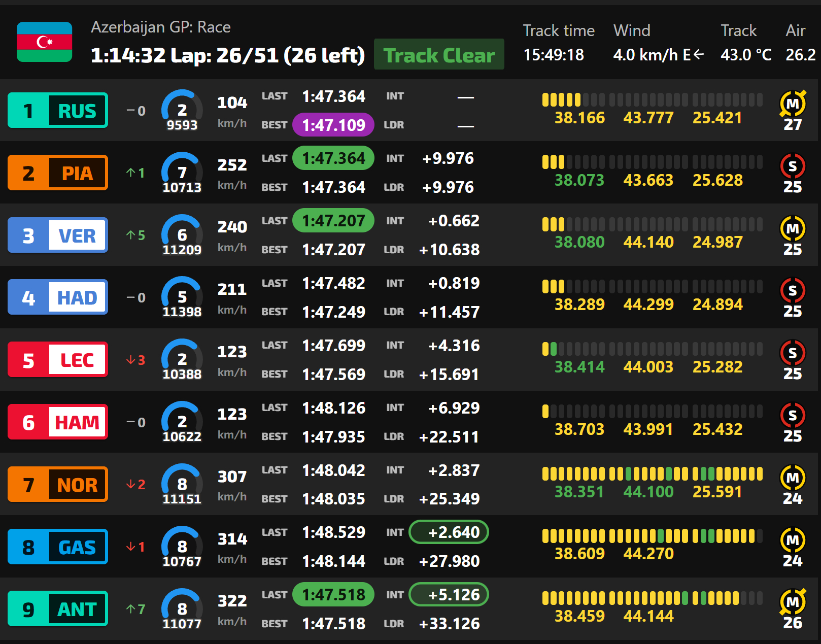Click VER position change up 5
Viewport: 821px width, 644px height.
(135, 235)
